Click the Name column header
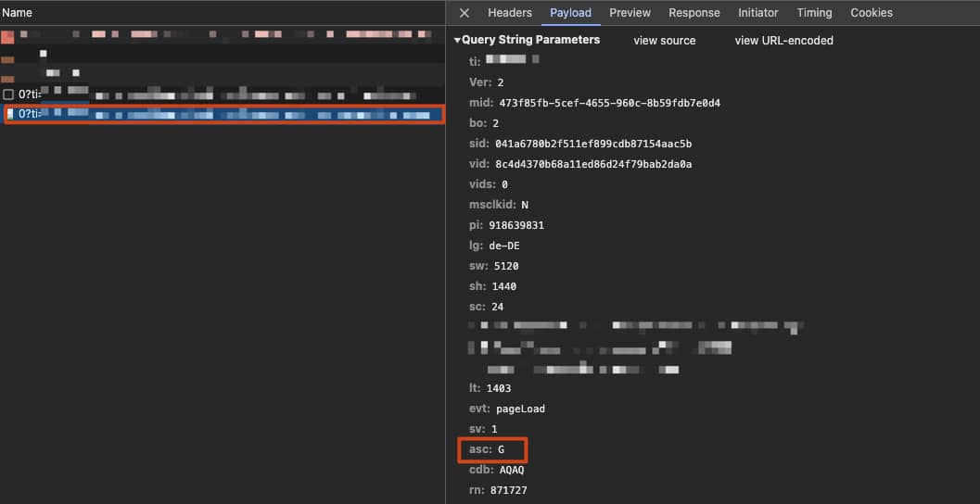 click(x=17, y=13)
